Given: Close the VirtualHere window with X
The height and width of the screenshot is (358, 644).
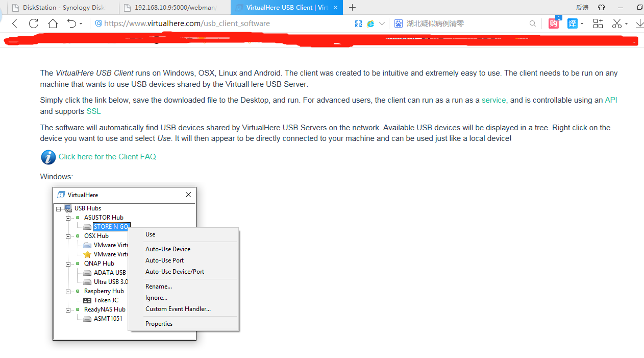Looking at the screenshot, I should [188, 195].
